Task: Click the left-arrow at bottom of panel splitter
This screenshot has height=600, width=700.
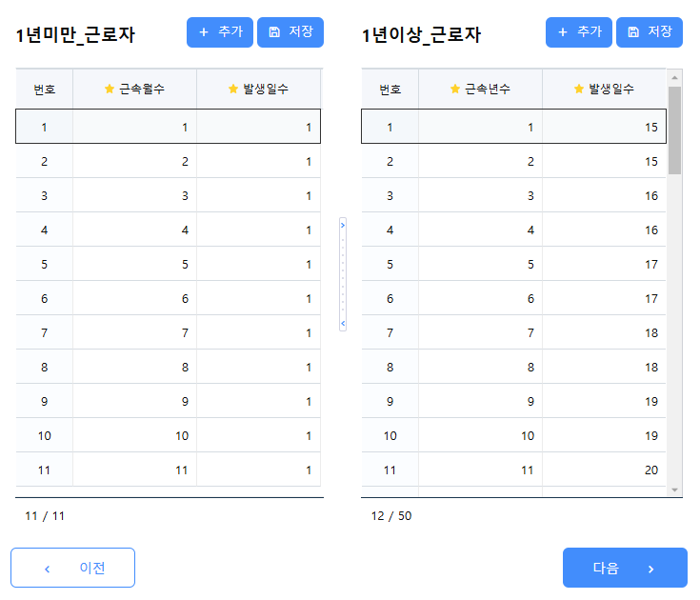Action: 343,325
